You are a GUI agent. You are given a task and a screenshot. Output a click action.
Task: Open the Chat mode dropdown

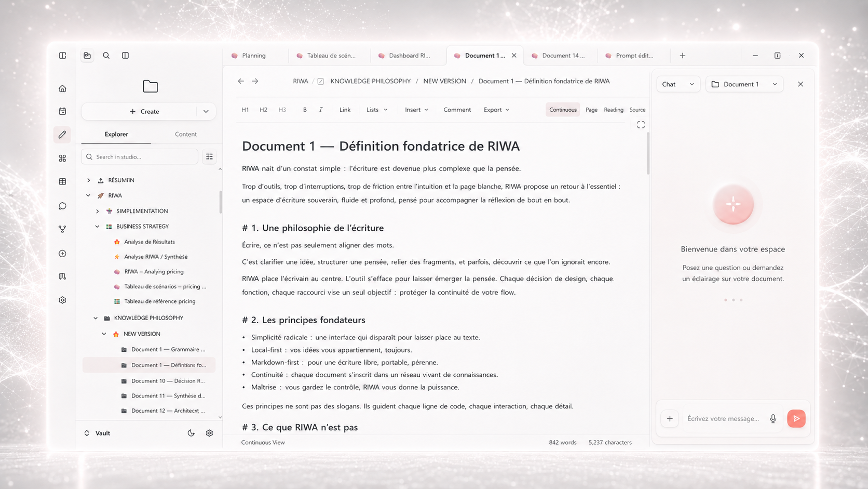click(x=678, y=84)
